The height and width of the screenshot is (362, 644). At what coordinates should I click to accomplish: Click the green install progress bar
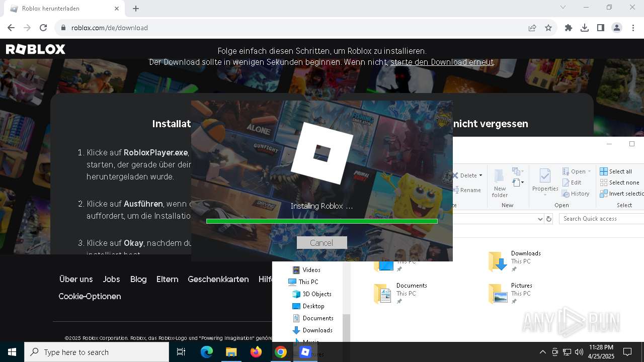coord(322,221)
